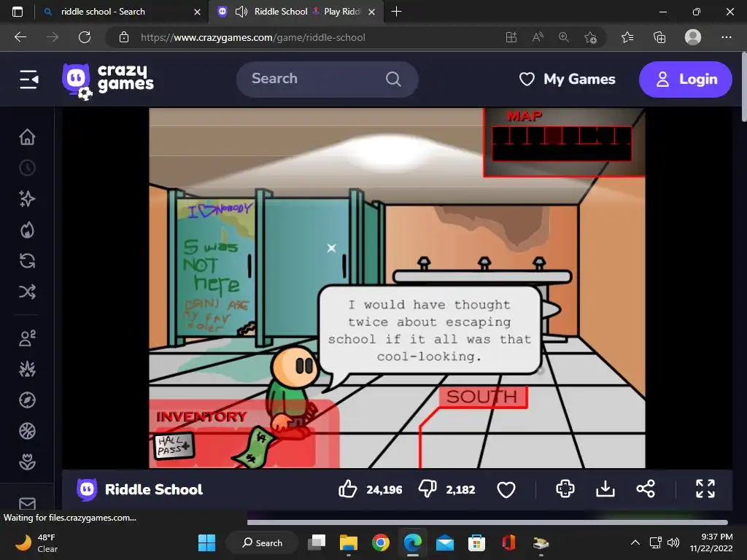Like the game with thumbs up
Screen dimensions: 747x560
pos(347,489)
